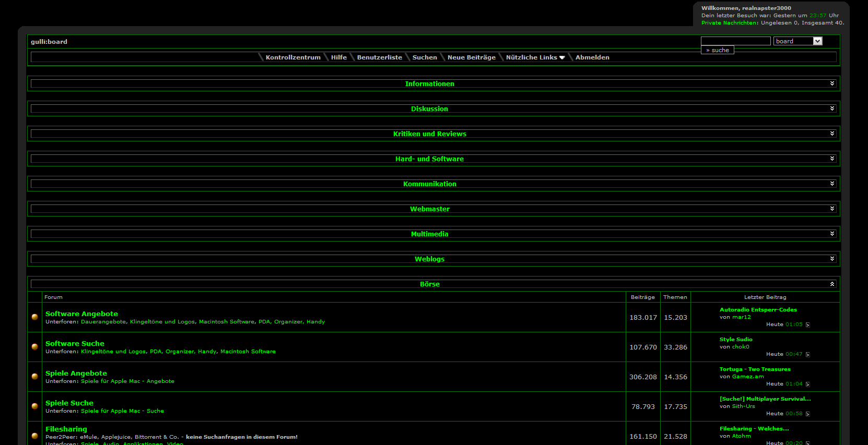
Task: Open PDA, Organizer, Handy under Software Suche
Action: pos(183,352)
